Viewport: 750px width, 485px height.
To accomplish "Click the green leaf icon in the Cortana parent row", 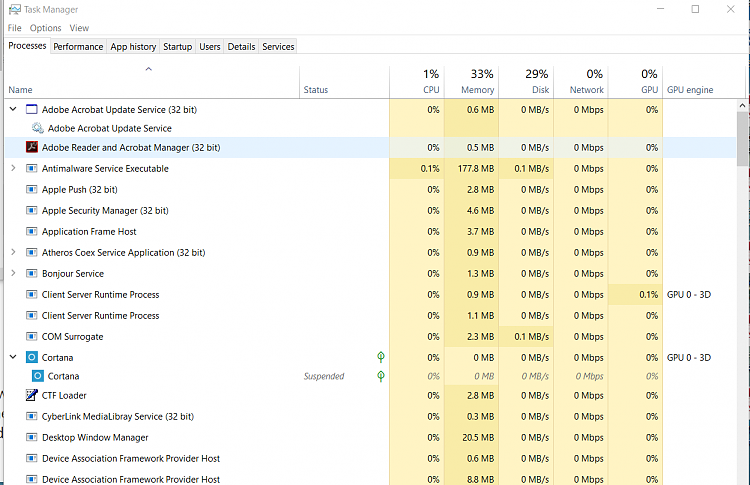I will pos(381,357).
